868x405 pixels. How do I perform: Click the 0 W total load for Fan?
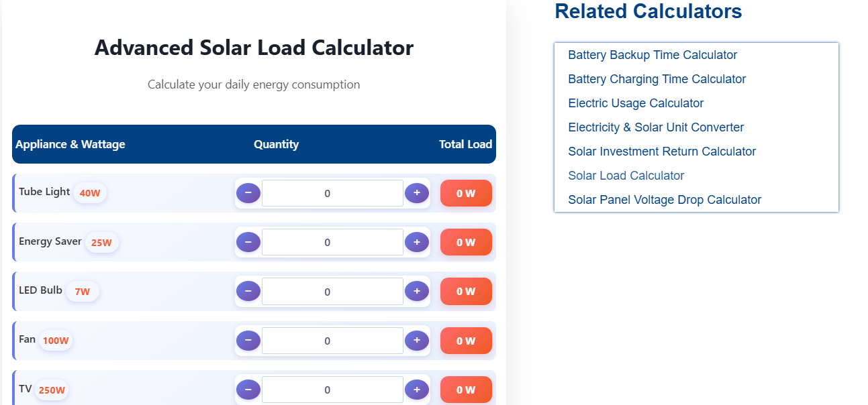(466, 340)
